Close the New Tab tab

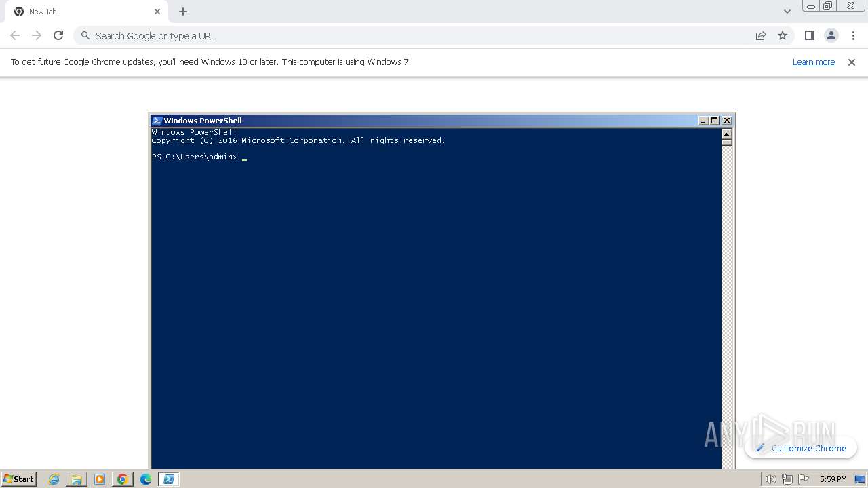point(157,12)
